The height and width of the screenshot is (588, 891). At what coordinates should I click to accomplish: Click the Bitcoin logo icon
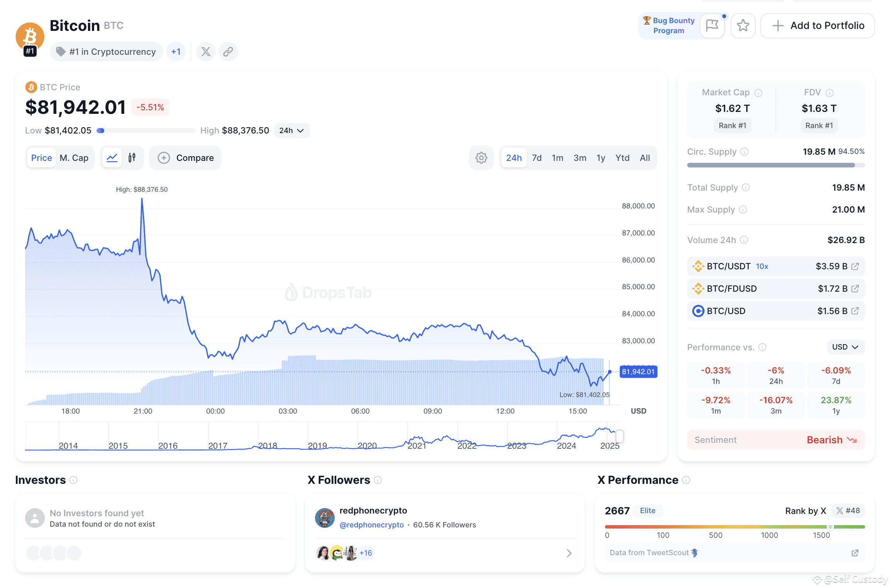[x=30, y=37]
